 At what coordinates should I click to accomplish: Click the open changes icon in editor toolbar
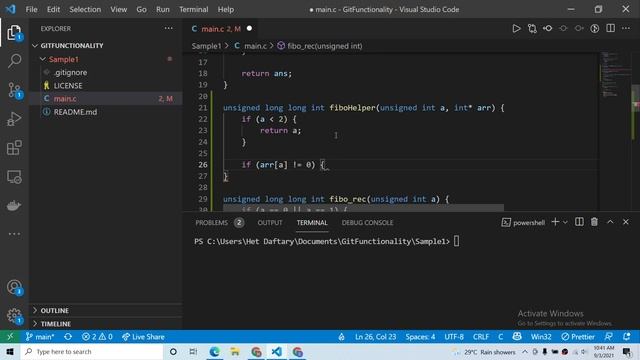click(532, 29)
